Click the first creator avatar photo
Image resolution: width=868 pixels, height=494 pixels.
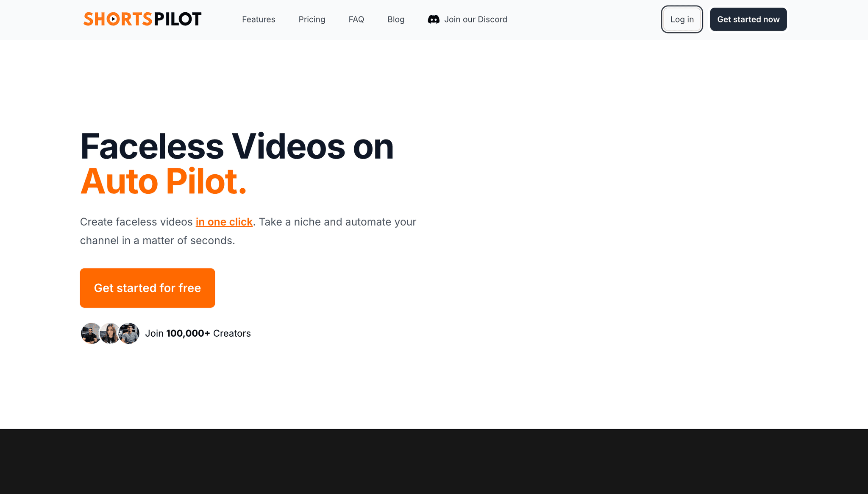click(91, 333)
